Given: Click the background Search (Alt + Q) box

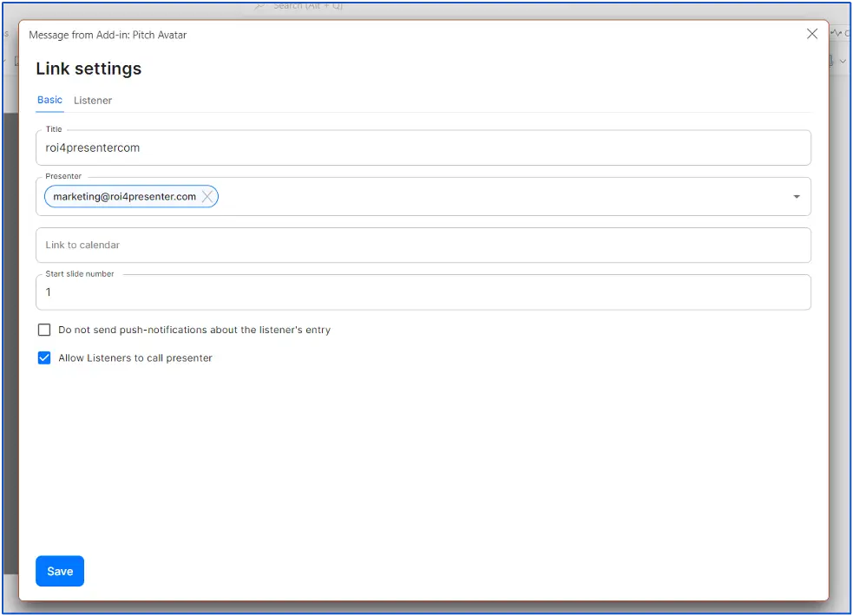Looking at the screenshot, I should point(312,6).
